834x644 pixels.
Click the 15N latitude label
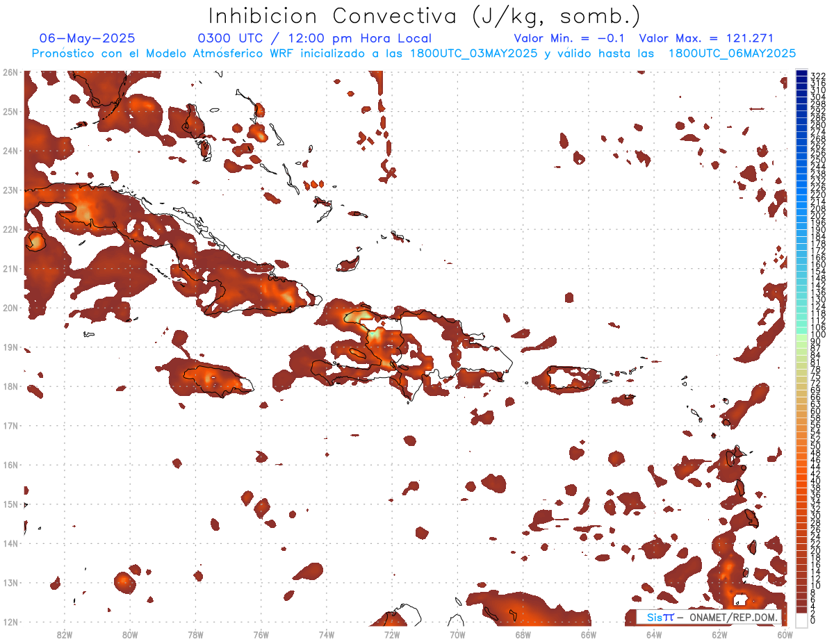(x=10, y=504)
